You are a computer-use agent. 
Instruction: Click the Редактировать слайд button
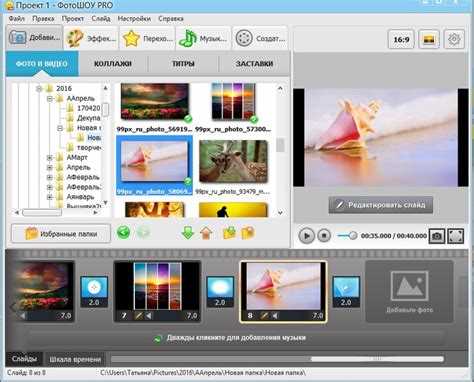click(381, 205)
